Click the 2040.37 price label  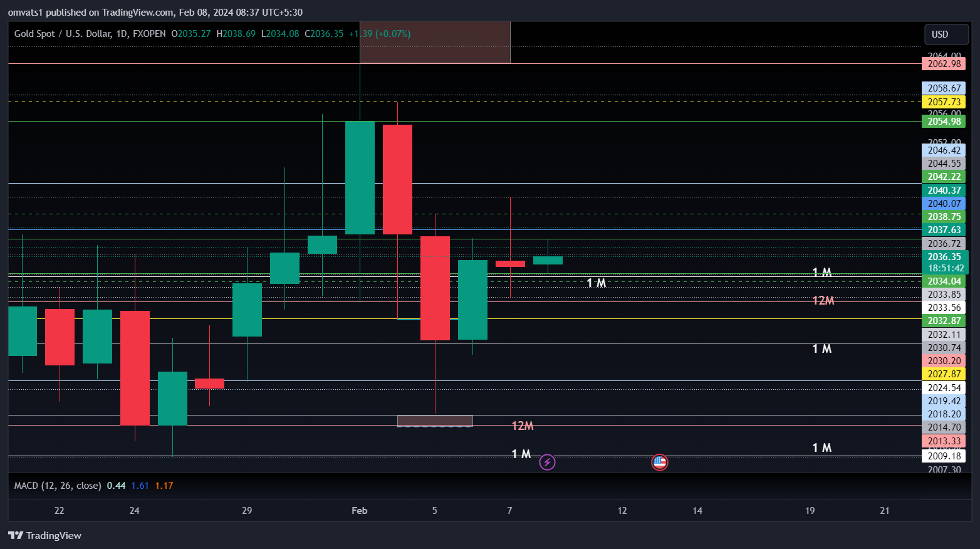(x=944, y=191)
